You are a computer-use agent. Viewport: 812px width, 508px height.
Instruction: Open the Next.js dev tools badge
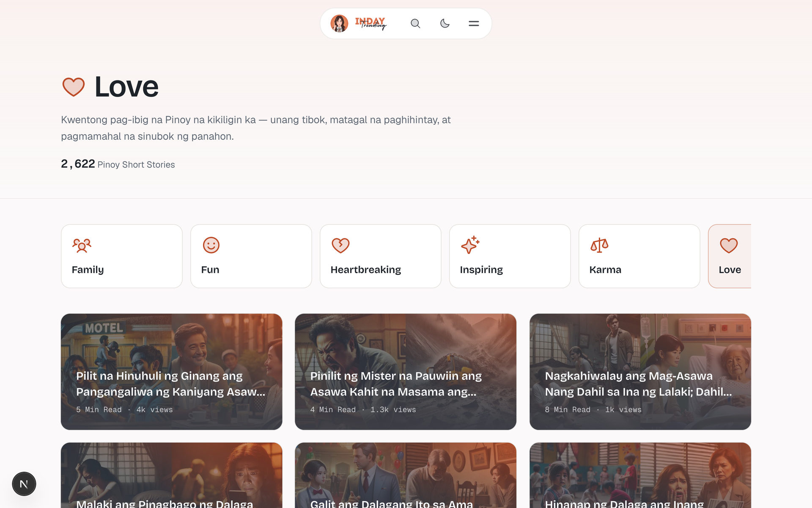[x=24, y=484]
